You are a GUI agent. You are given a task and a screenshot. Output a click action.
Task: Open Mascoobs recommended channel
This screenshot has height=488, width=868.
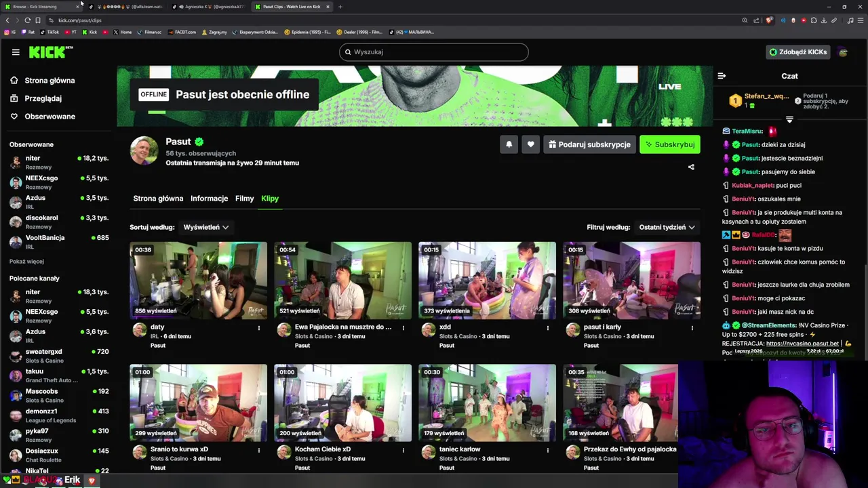click(58, 395)
